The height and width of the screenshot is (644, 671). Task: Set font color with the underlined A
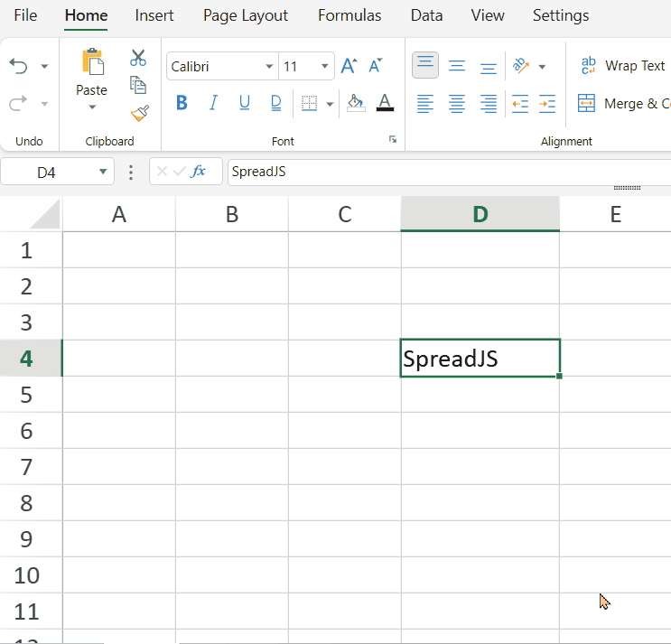click(x=385, y=103)
